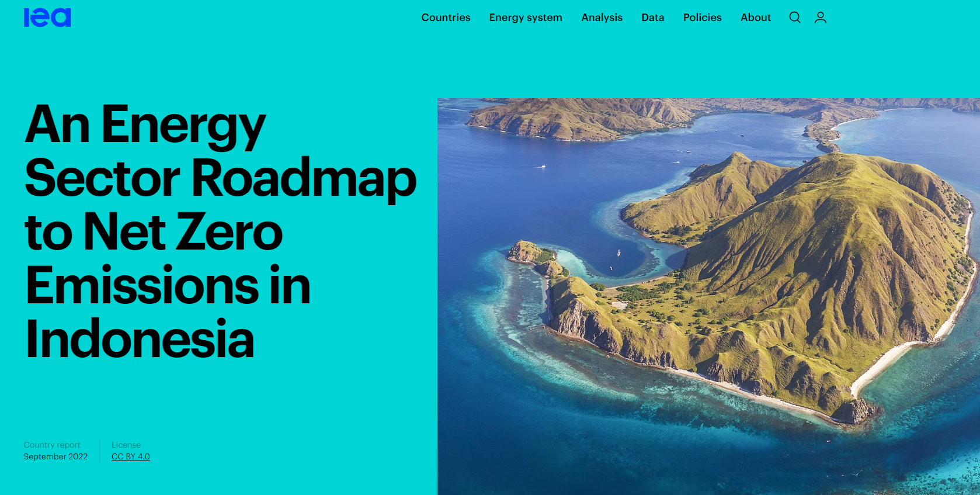Open the Energy system menu
Viewport: 980px width, 495px height.
[526, 18]
